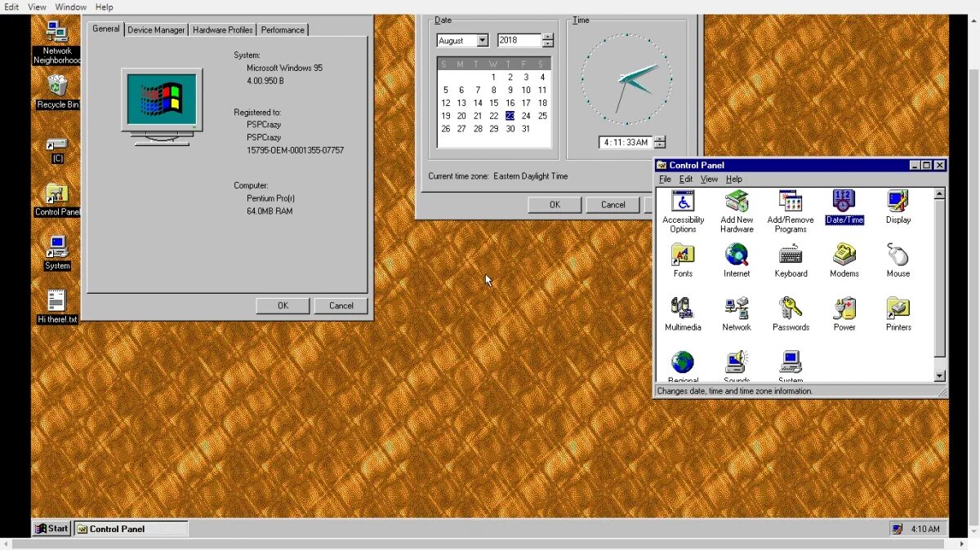
Task: Open Add/Remove Programs
Action: coord(790,211)
